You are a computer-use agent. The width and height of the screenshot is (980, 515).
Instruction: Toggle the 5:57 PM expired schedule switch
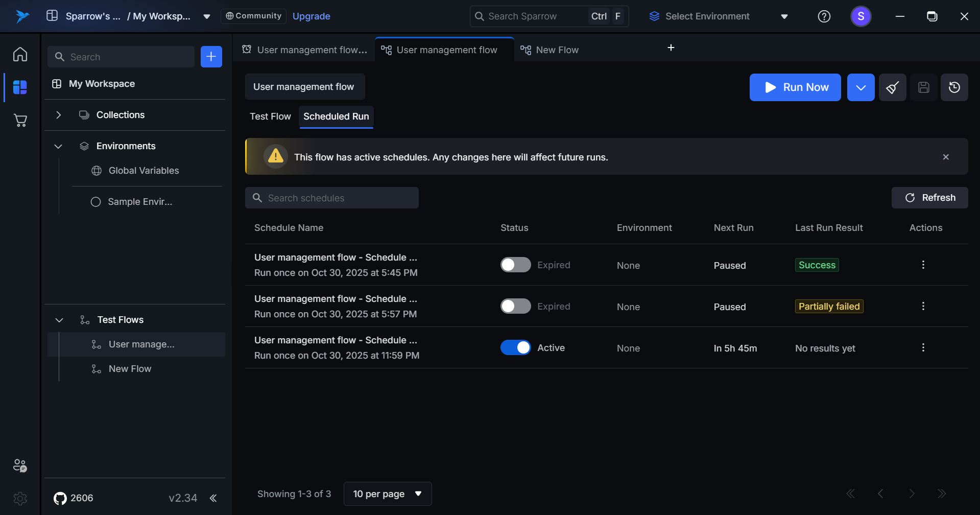click(515, 306)
